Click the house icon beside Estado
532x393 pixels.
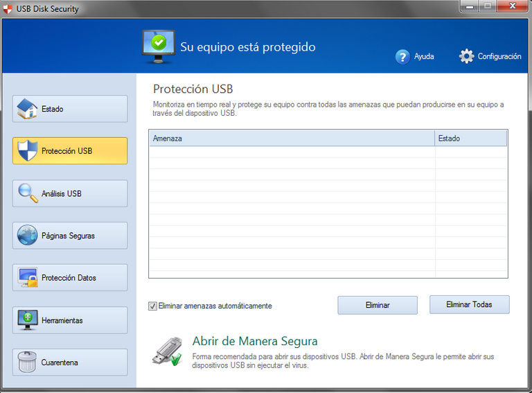[x=27, y=109]
